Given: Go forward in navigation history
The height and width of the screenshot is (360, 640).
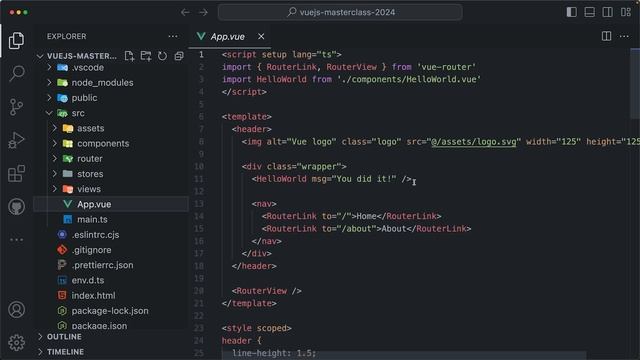Looking at the screenshot, I should point(203,12).
